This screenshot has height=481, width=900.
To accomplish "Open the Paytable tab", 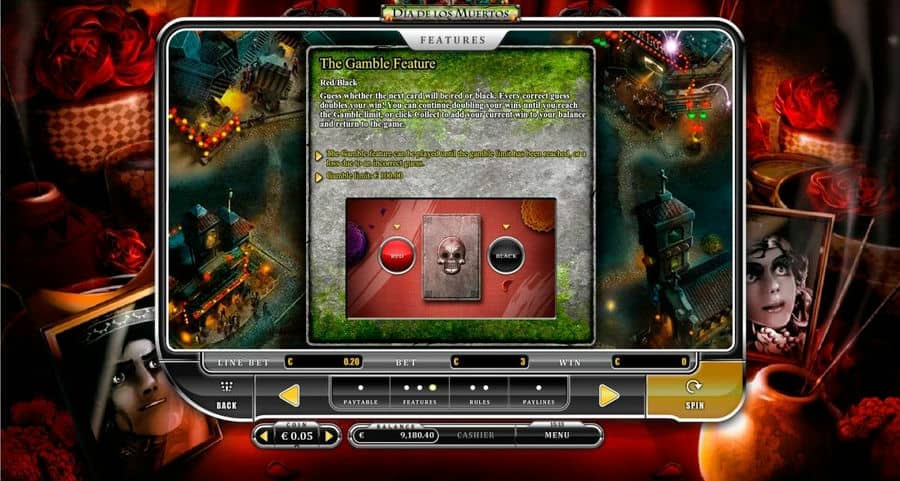I will click(x=360, y=393).
